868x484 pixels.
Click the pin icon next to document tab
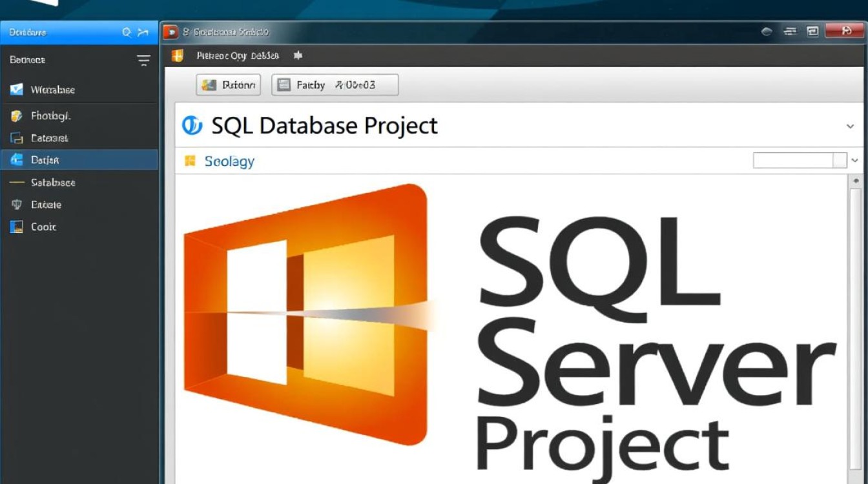click(x=298, y=56)
